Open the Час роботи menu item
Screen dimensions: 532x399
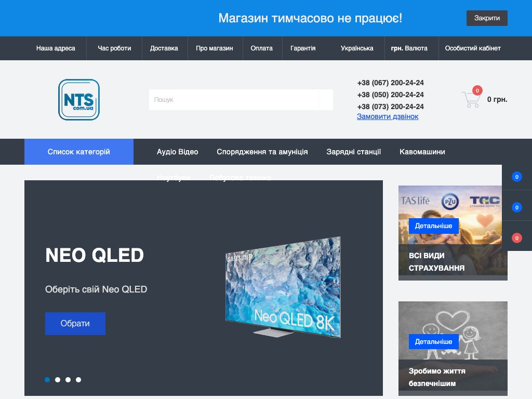pos(114,48)
